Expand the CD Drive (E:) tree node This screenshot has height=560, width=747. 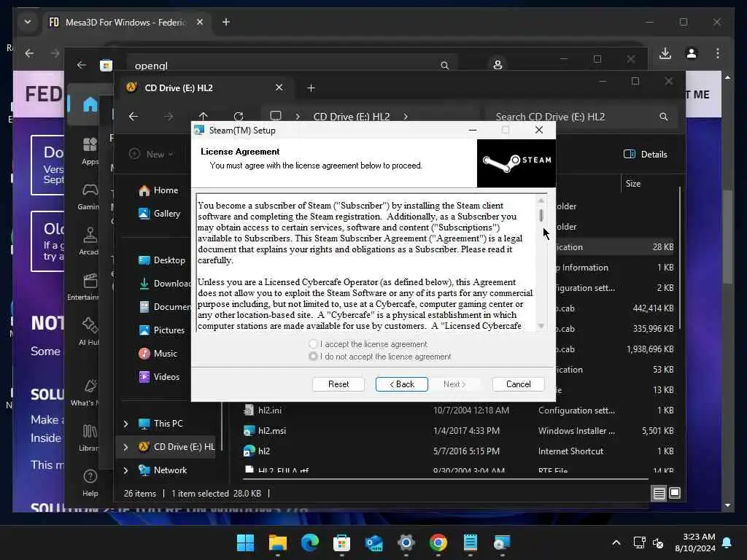[x=125, y=447]
